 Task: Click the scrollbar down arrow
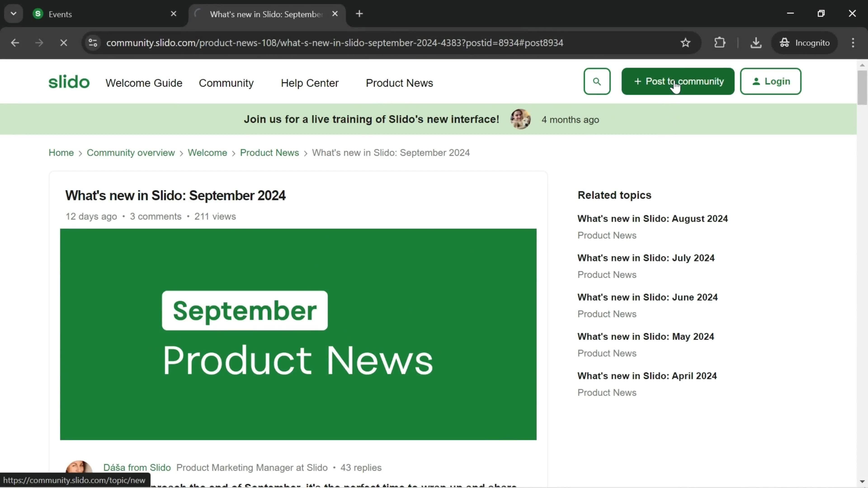(x=862, y=482)
